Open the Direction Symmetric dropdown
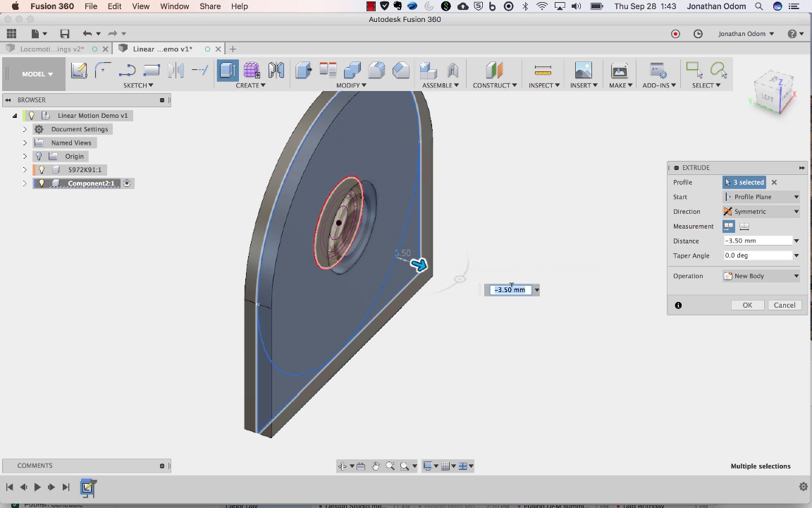The height and width of the screenshot is (508, 812). [x=761, y=212]
